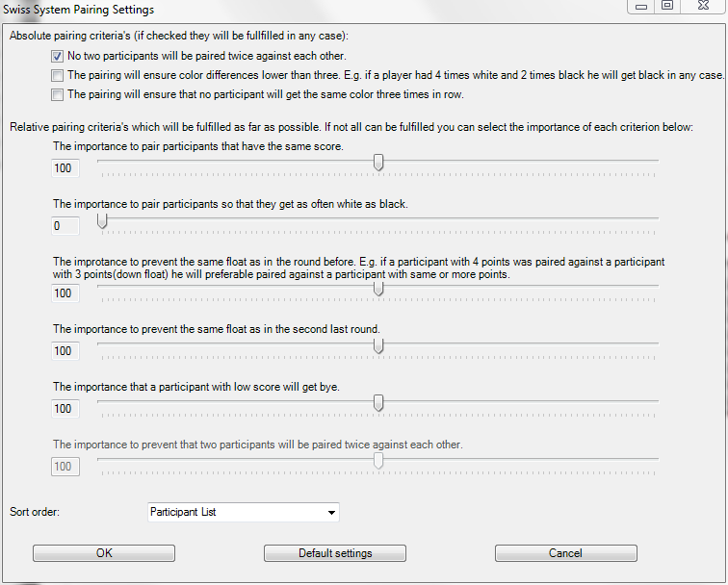Enable color differences lower than three checkbox
The width and height of the screenshot is (728, 585).
coord(57,76)
